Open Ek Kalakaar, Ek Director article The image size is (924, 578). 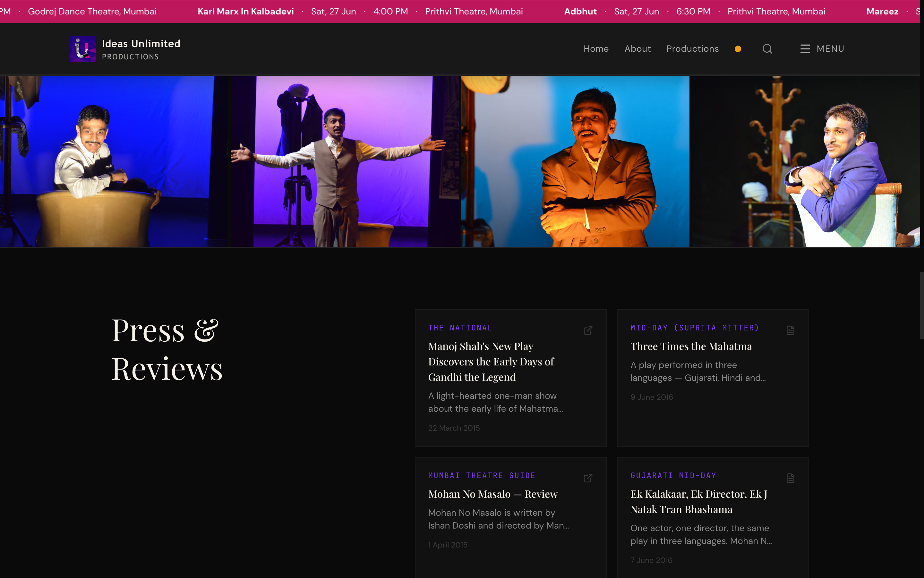click(x=699, y=502)
